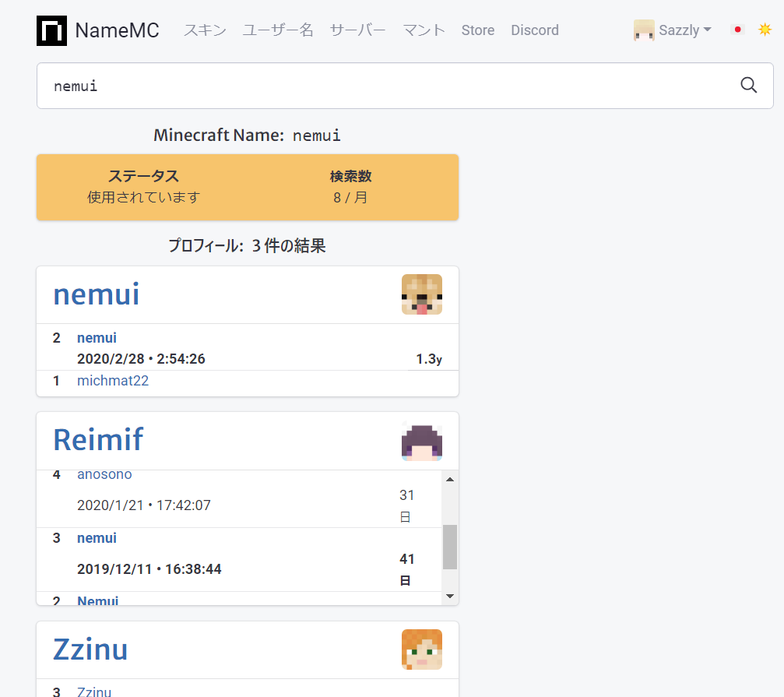
Task: Click the scroll-down arrow in Reimif history
Action: click(450, 596)
